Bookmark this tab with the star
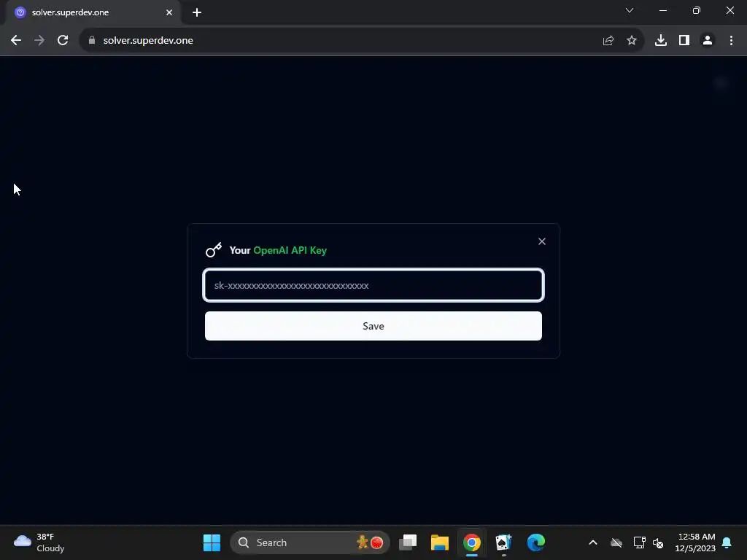Viewport: 747px width, 560px height. pyautogui.click(x=632, y=41)
